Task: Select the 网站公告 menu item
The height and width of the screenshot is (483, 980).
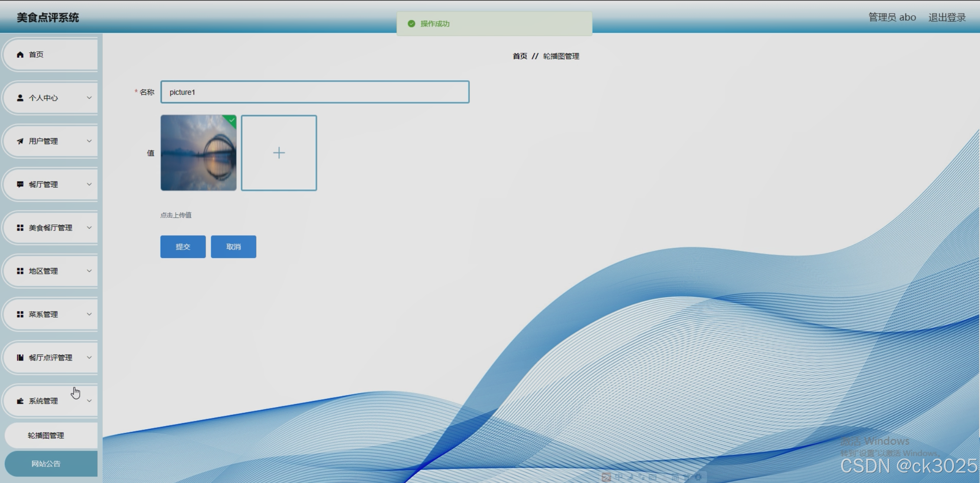Action: pyautogui.click(x=46, y=463)
